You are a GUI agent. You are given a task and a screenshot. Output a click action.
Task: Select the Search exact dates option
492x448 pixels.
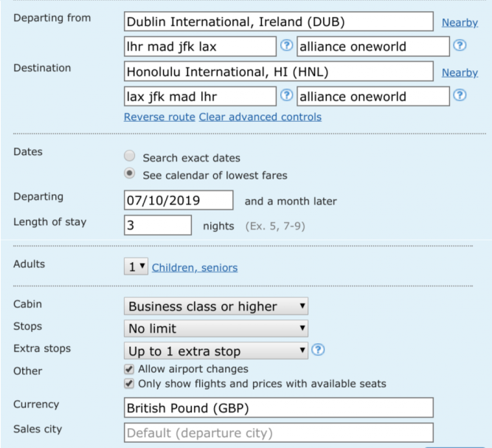129,156
